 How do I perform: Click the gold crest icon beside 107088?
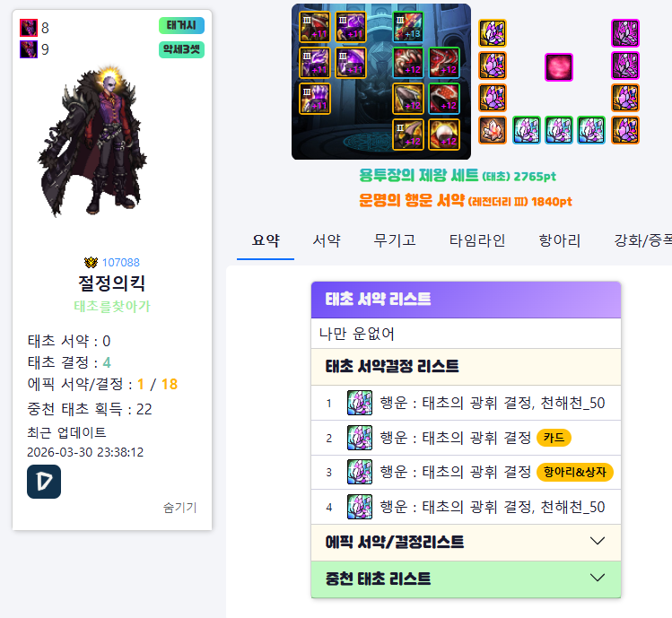tap(91, 262)
